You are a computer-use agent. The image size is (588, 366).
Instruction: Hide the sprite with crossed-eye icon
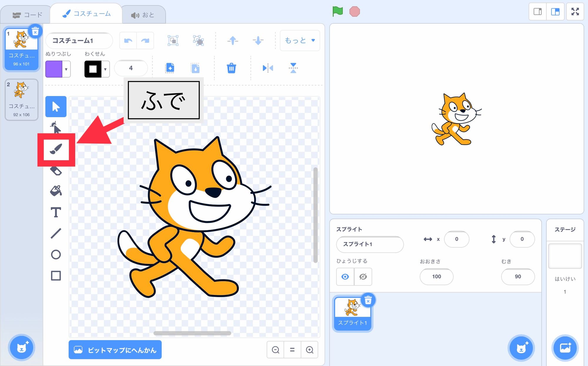pyautogui.click(x=363, y=277)
